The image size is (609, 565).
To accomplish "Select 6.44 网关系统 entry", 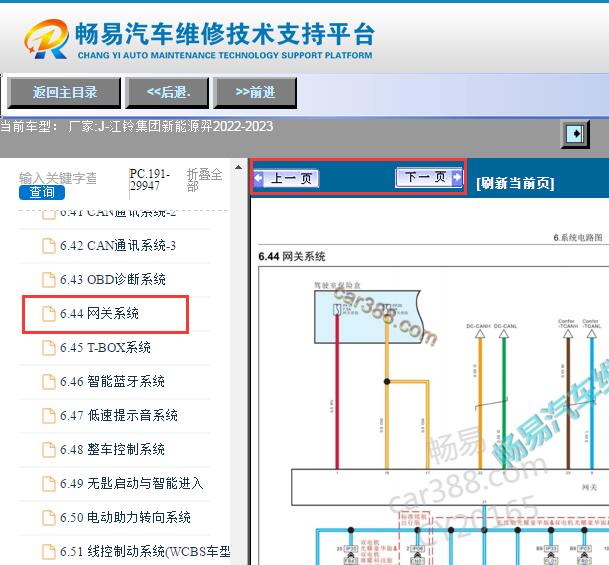I will point(99,313).
